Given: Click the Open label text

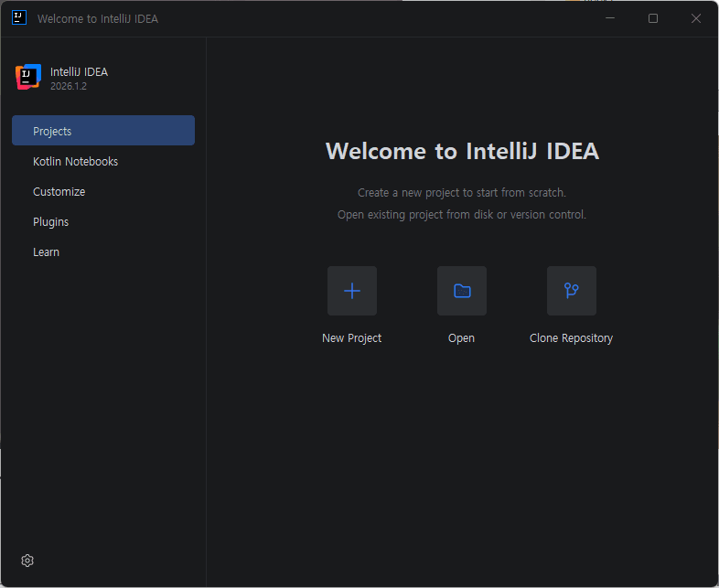Looking at the screenshot, I should (461, 338).
